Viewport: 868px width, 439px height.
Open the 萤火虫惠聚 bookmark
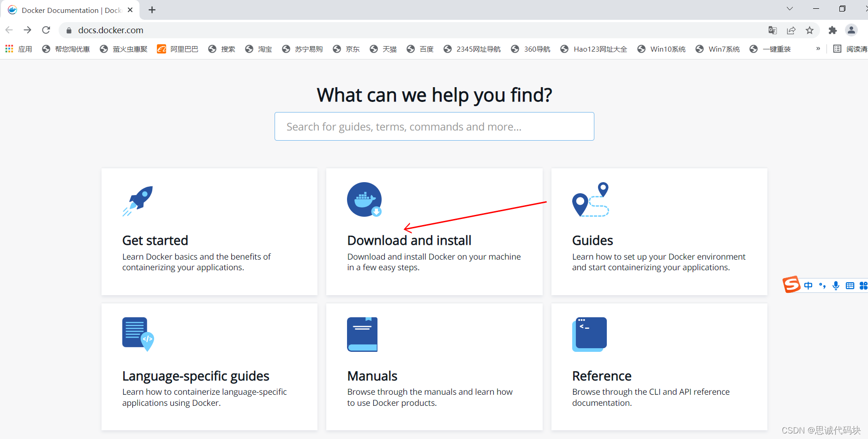click(x=124, y=49)
